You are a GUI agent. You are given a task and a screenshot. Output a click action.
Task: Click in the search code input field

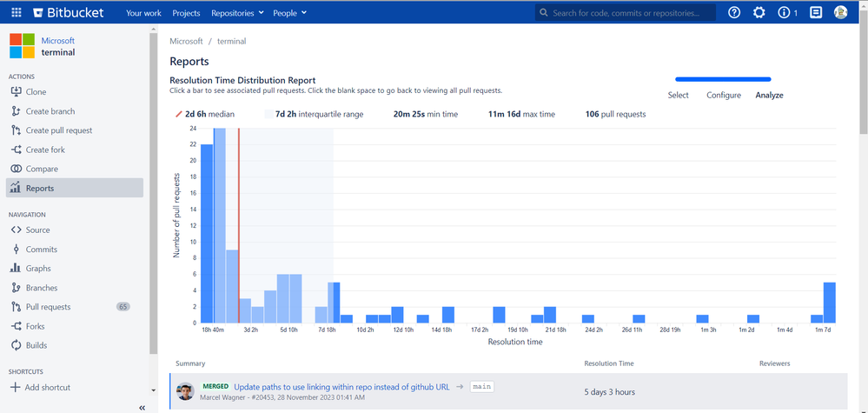[625, 13]
